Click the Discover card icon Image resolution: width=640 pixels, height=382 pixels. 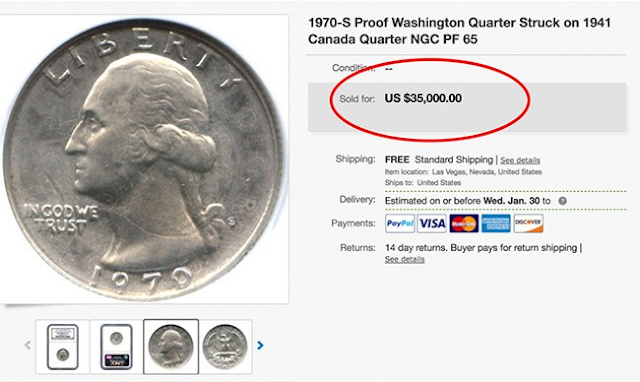click(528, 223)
